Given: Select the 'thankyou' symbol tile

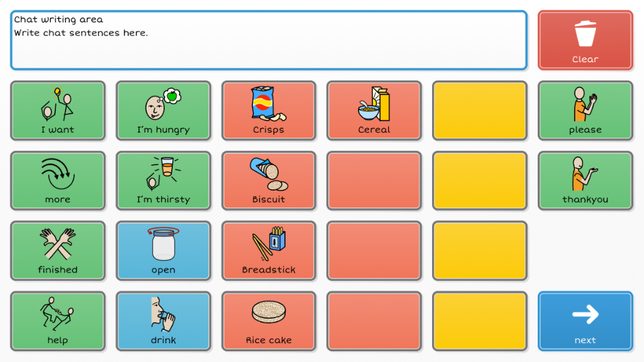Looking at the screenshot, I should 585,180.
